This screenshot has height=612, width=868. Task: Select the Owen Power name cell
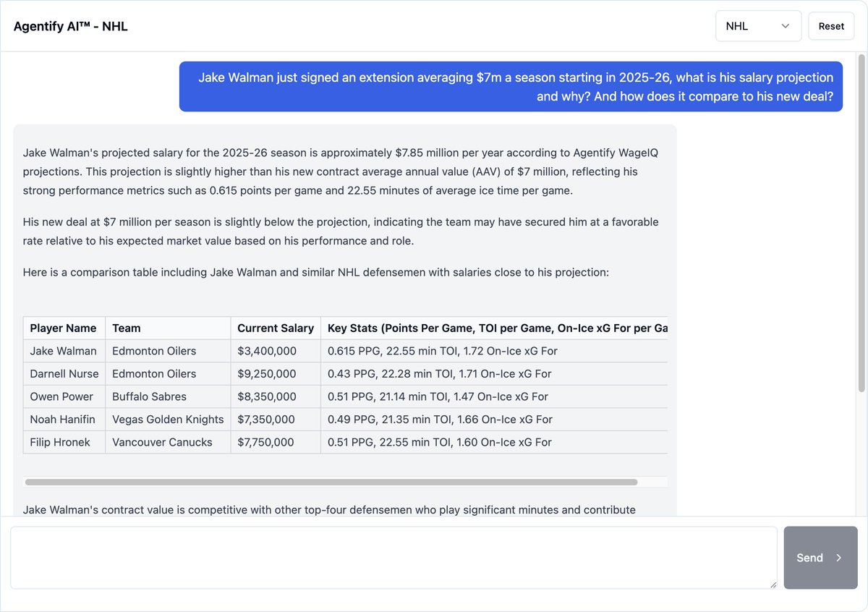(x=64, y=396)
